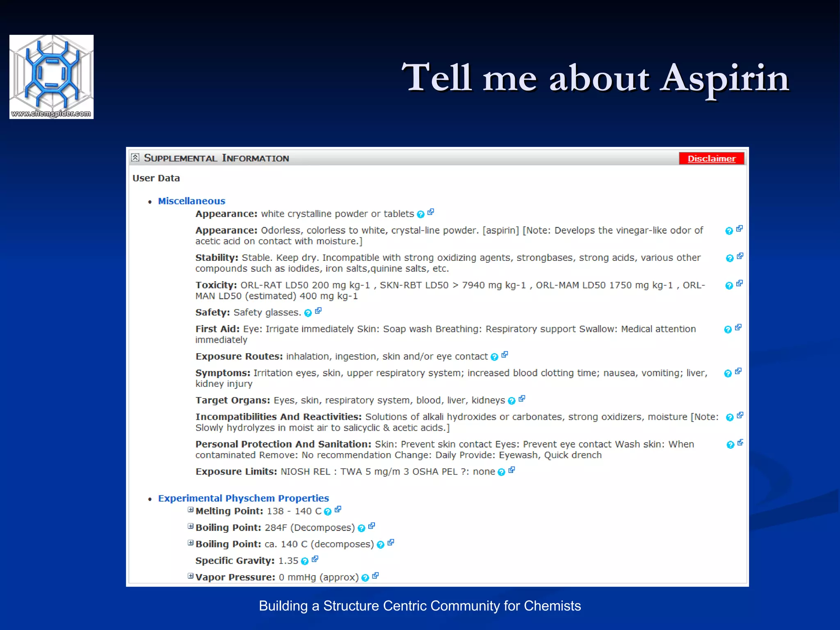Click the 'Toxicity:' label
Viewport: 840px width, 630px height.
(x=216, y=285)
